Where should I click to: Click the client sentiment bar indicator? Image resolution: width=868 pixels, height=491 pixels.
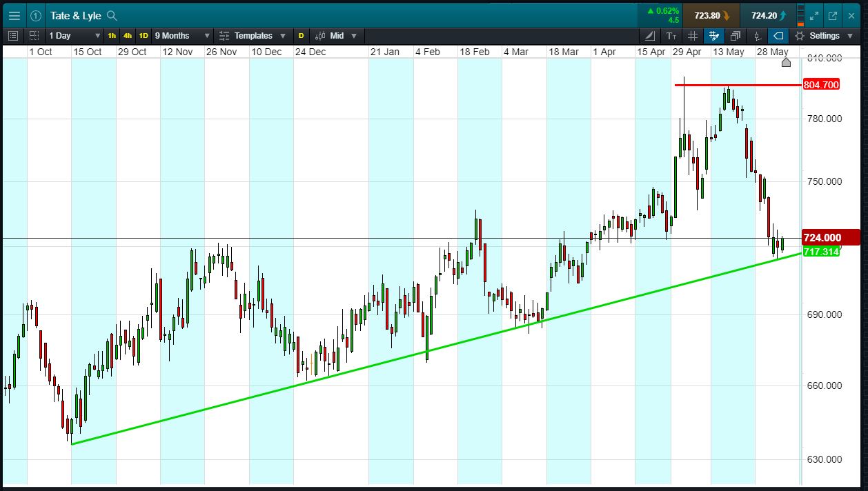pyautogui.click(x=800, y=15)
